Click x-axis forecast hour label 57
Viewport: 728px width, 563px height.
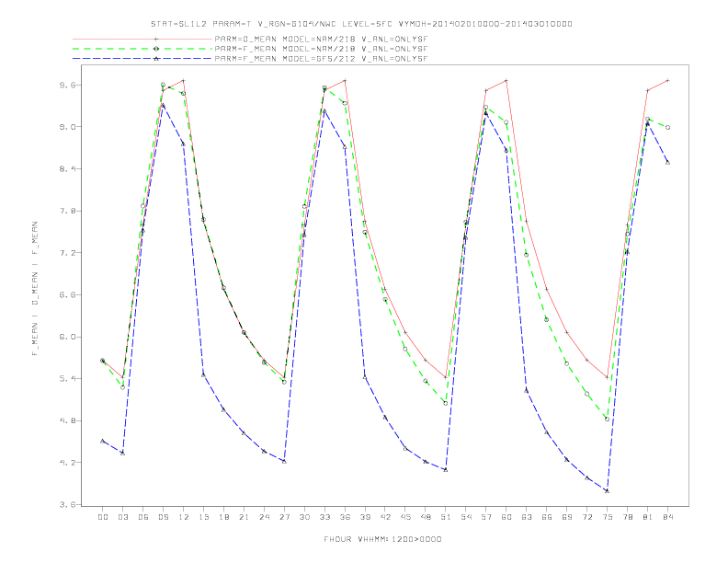pyautogui.click(x=486, y=517)
